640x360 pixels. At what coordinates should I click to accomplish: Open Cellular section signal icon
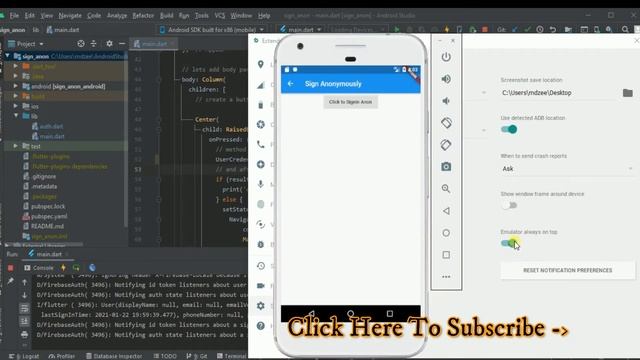click(x=261, y=85)
